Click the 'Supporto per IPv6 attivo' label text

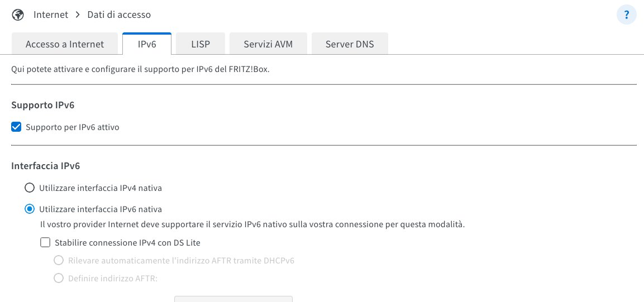pos(73,127)
